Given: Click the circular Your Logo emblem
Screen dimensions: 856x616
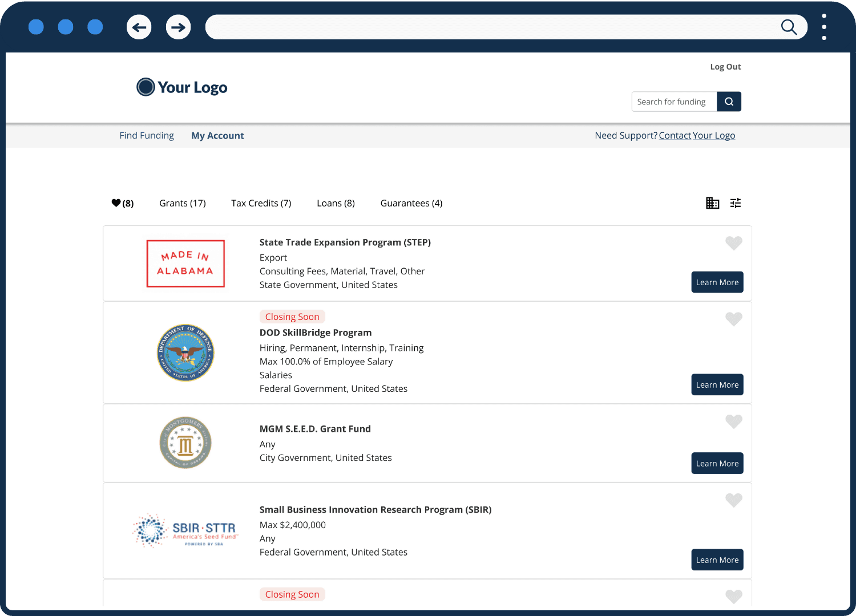Looking at the screenshot, I should pyautogui.click(x=146, y=87).
